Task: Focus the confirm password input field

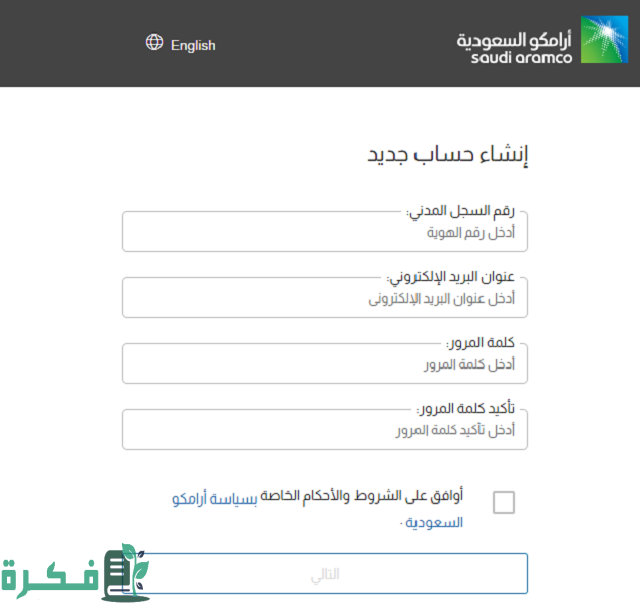Action: pos(324,429)
